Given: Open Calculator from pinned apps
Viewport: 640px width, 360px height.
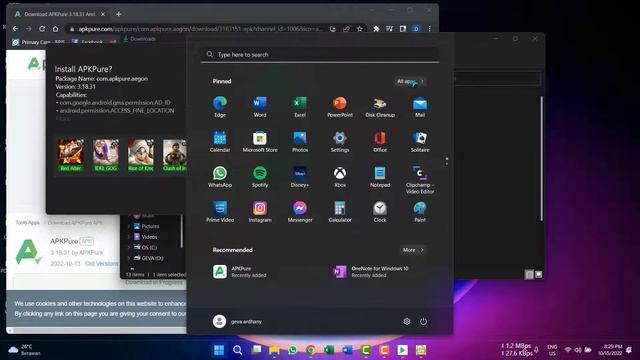Looking at the screenshot, I should pyautogui.click(x=340, y=212).
